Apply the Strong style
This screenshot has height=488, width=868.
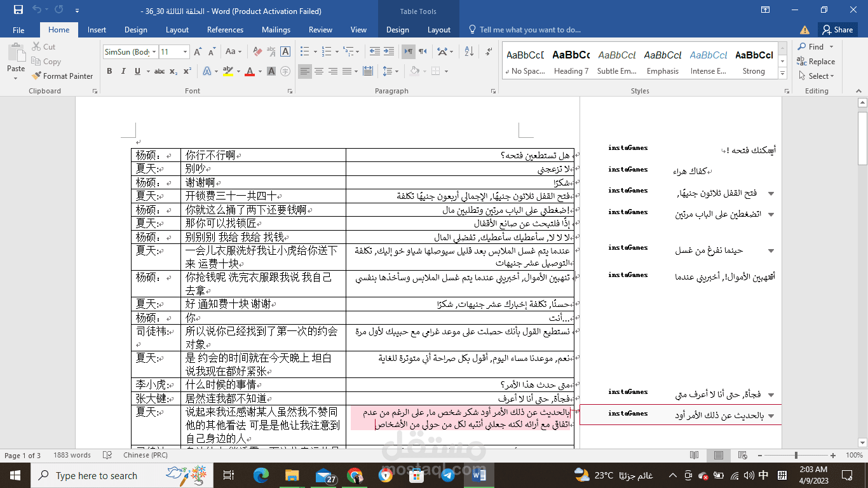[x=754, y=62]
